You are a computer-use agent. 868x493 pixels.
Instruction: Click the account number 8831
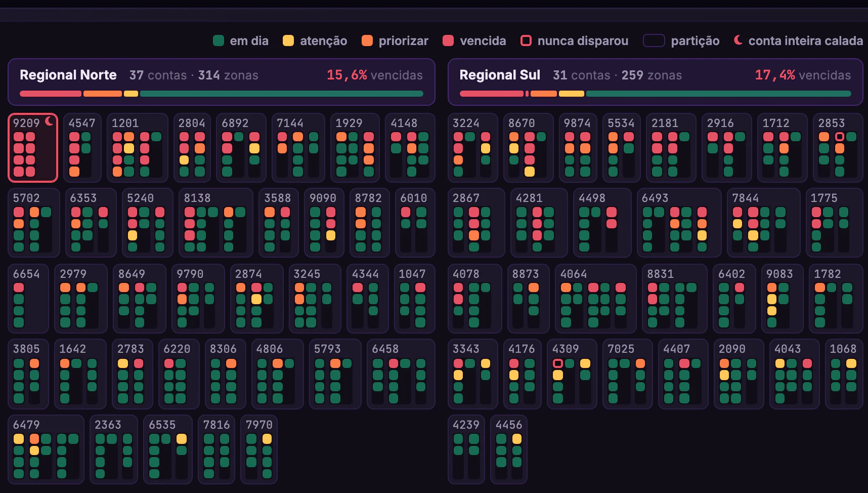[x=661, y=274]
